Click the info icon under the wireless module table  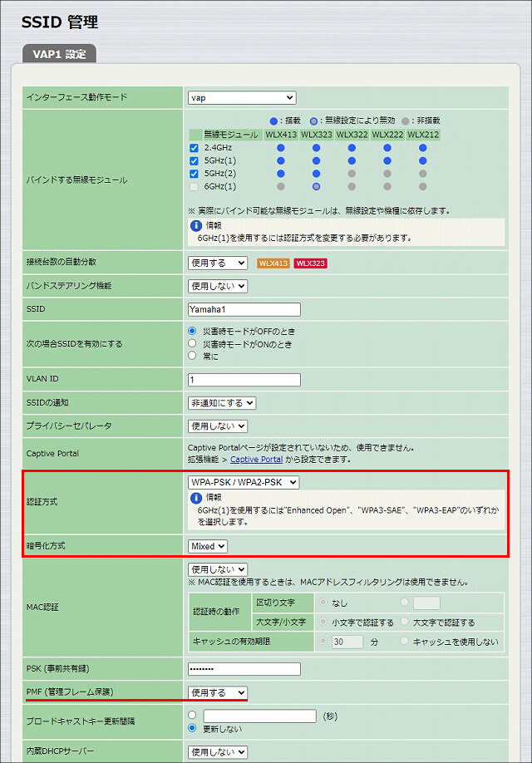[195, 226]
